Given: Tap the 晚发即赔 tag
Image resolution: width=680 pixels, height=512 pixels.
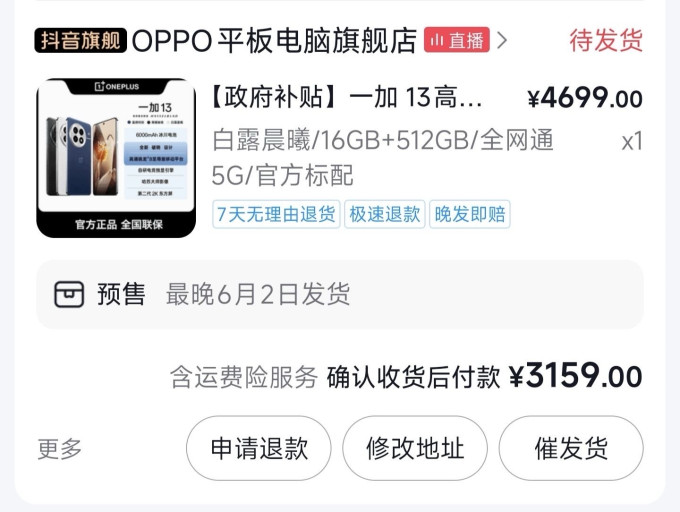Looking at the screenshot, I should tap(470, 214).
